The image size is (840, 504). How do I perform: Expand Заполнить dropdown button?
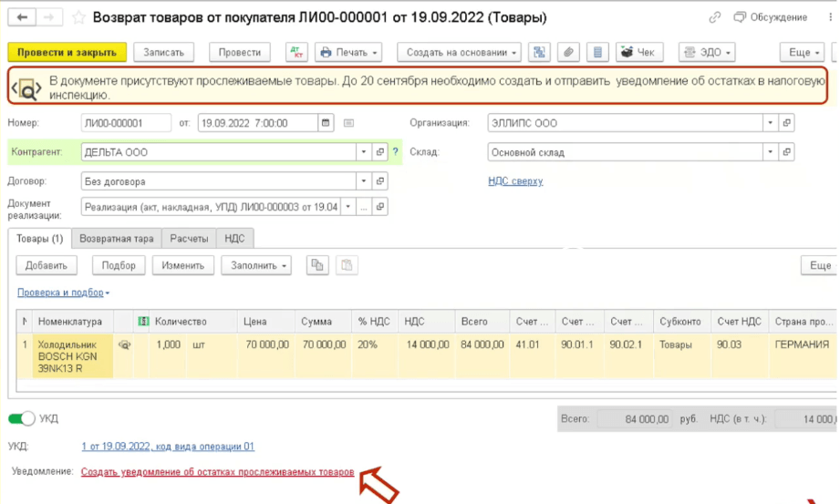[260, 265]
